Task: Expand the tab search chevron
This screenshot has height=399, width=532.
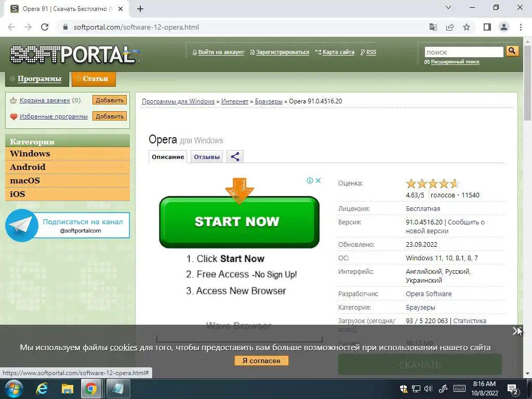Action: point(448,7)
